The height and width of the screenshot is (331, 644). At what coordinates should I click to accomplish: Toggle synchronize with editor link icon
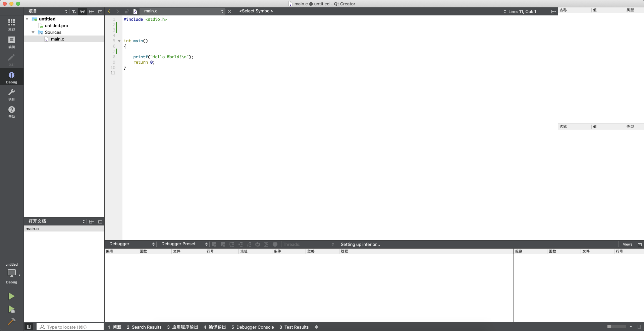coord(83,11)
